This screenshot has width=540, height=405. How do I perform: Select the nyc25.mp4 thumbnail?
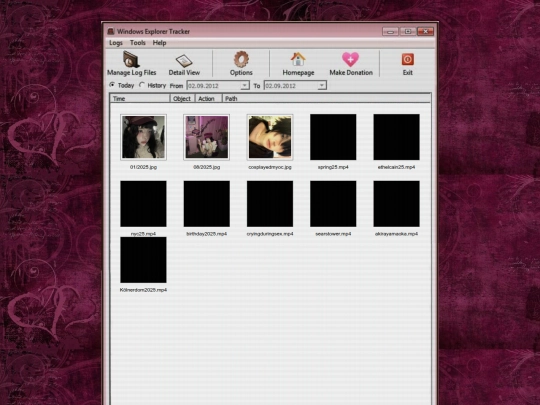(143, 204)
